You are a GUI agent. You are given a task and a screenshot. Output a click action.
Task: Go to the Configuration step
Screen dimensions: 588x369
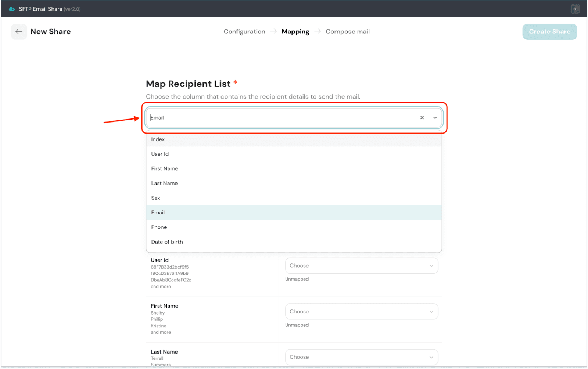(244, 32)
